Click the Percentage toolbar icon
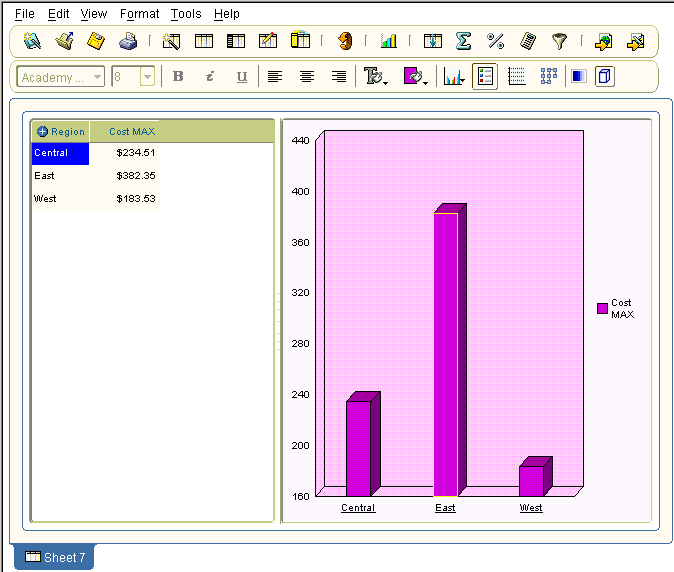This screenshot has height=572, width=674. click(495, 41)
